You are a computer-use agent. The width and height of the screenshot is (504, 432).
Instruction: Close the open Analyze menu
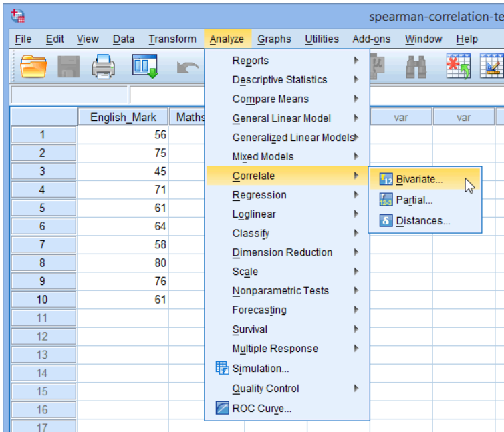tap(227, 39)
